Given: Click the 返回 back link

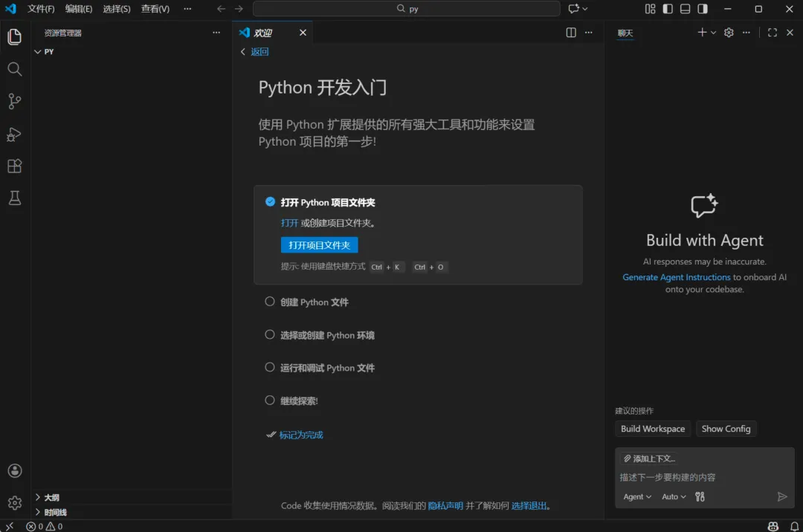Looking at the screenshot, I should pos(259,52).
